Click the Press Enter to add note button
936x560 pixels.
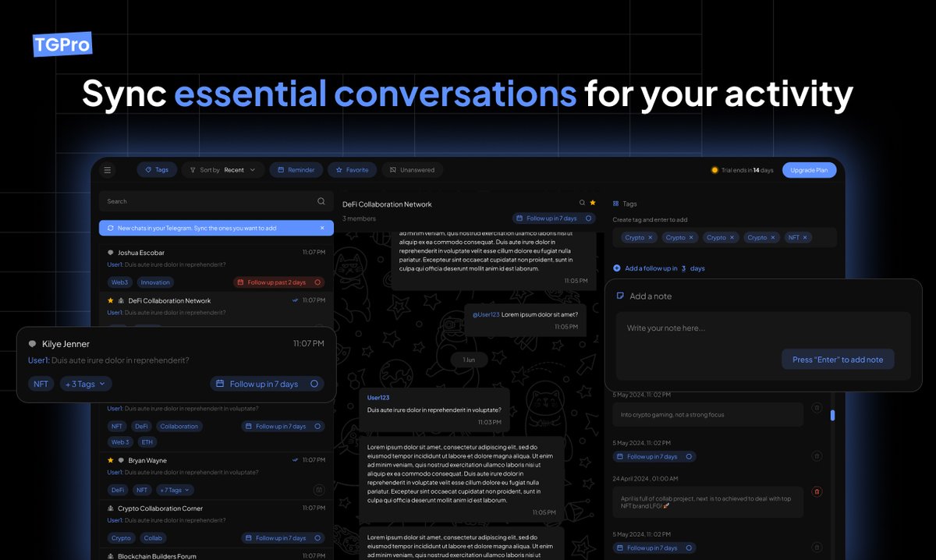point(838,360)
